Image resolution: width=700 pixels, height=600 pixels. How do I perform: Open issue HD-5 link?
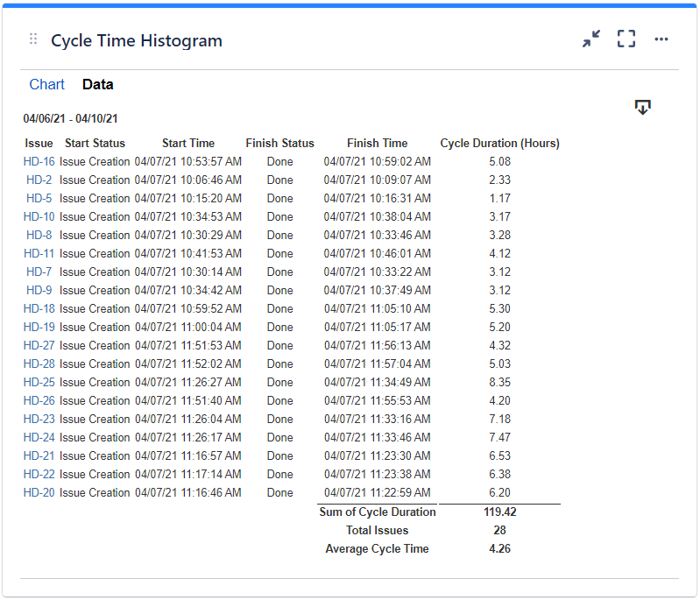pyautogui.click(x=39, y=198)
